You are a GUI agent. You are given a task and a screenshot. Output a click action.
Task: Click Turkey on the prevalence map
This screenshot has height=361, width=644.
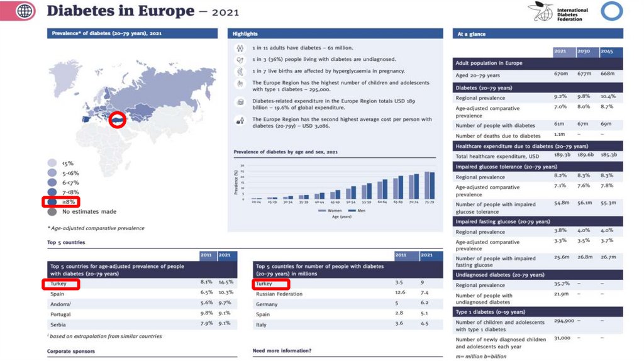118,120
